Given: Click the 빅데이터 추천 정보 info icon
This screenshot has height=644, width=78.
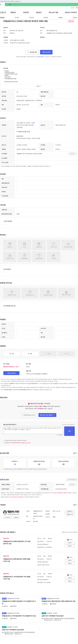Looking at the screenshot, I should 13,593.
